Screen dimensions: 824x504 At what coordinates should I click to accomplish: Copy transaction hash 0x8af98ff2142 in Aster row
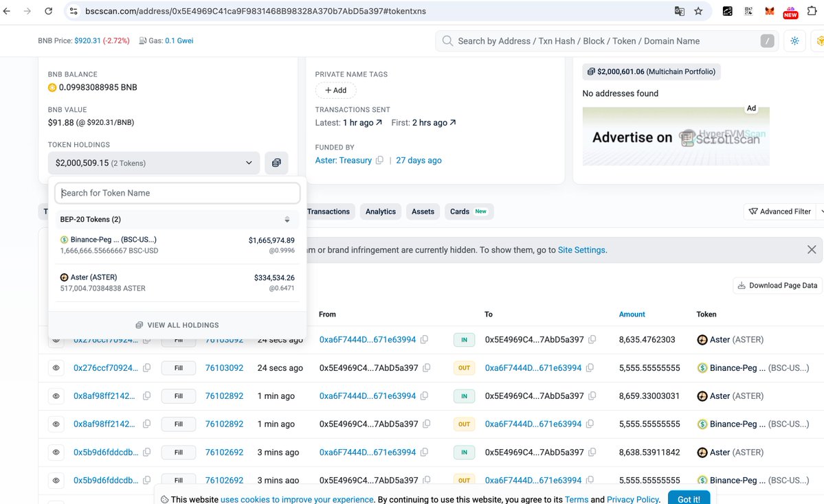click(146, 396)
